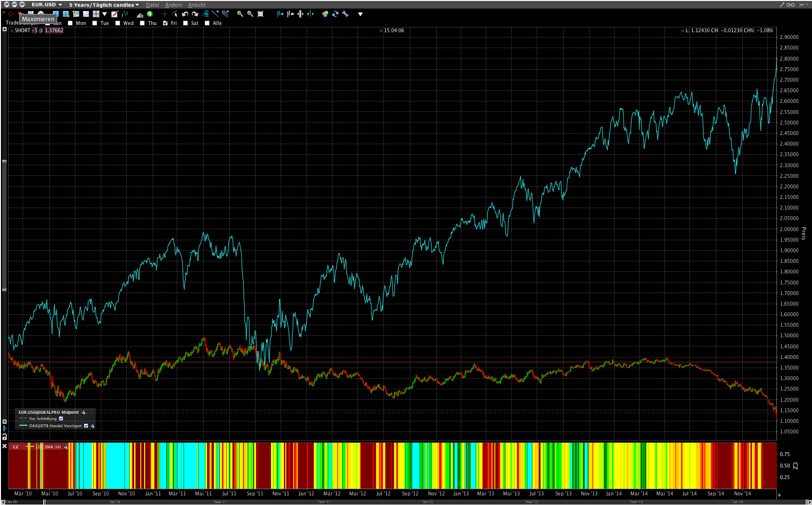Expand the rightmost toolbar overflow arrow
Screen dimensions: 812x505
point(360,14)
